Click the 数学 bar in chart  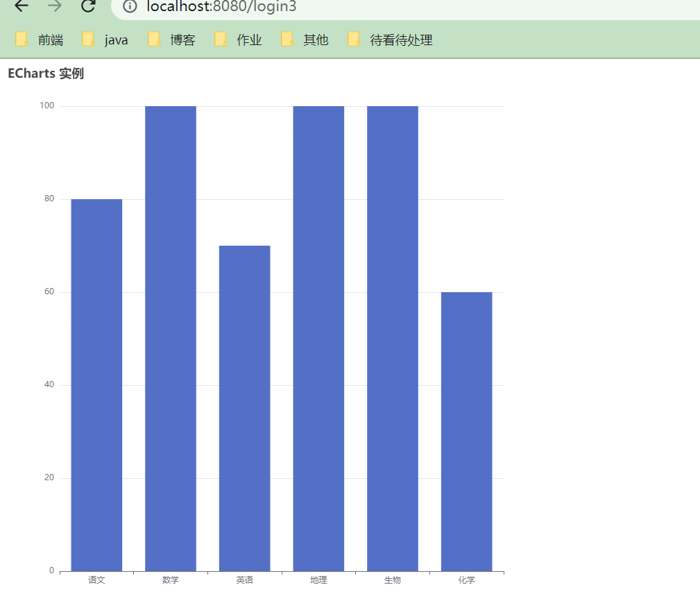tap(171, 339)
